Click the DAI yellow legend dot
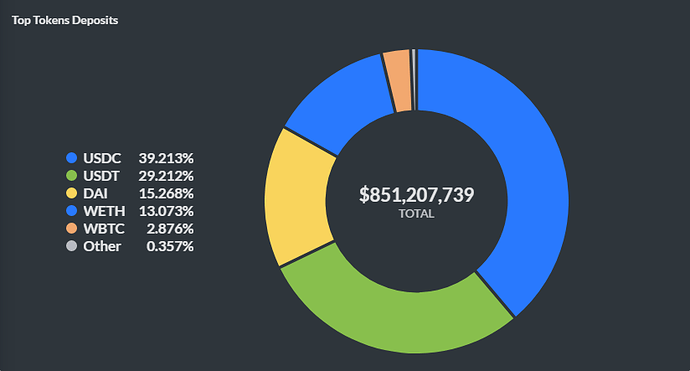690x371 pixels. pyautogui.click(x=71, y=193)
